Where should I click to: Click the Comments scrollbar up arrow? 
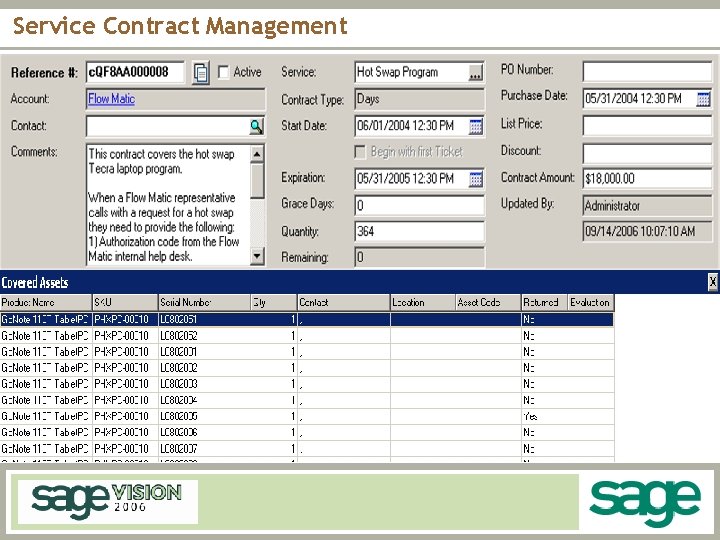[x=257, y=154]
